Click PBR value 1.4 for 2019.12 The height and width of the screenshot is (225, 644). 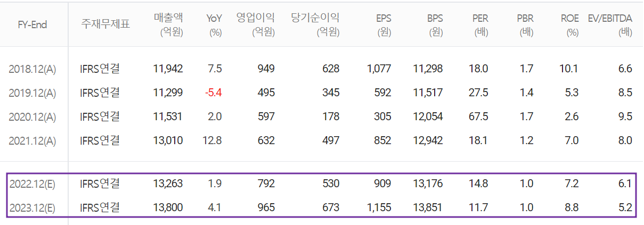coord(527,93)
